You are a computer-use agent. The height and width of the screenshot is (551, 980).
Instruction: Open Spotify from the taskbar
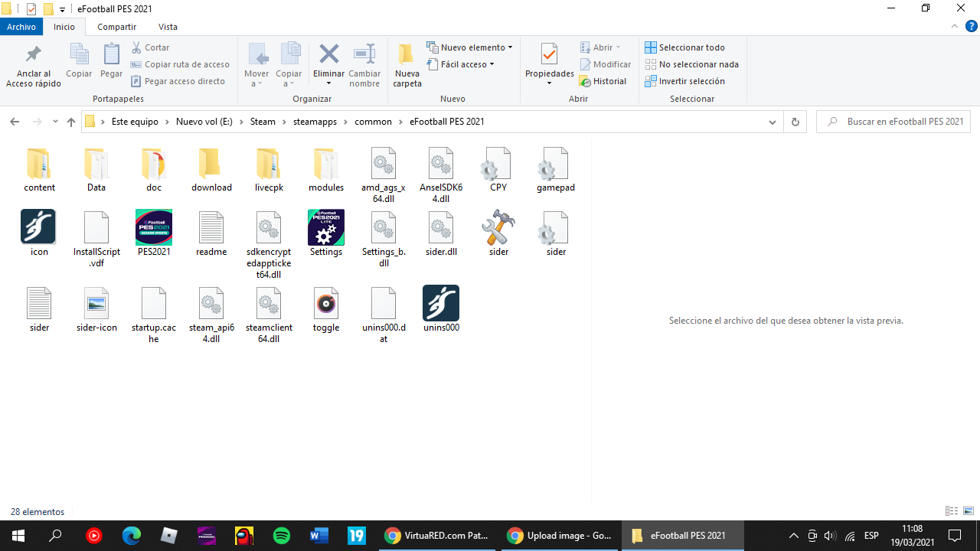pos(282,536)
